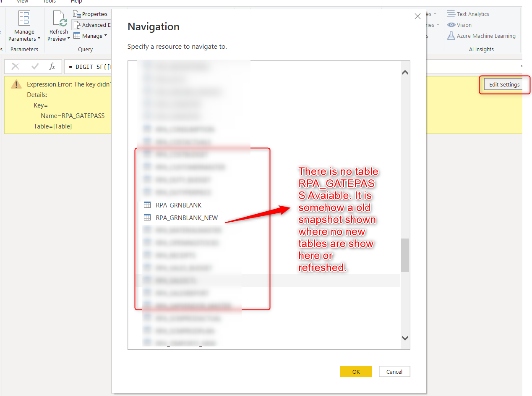Click the scroll-up arrow of the table list
The width and height of the screenshot is (532, 396).
tap(405, 72)
